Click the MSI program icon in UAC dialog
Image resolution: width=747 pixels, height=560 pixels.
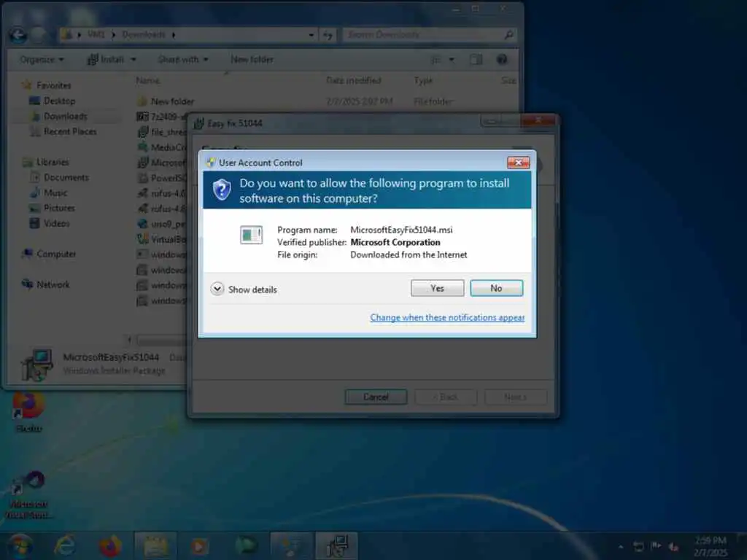click(251, 235)
